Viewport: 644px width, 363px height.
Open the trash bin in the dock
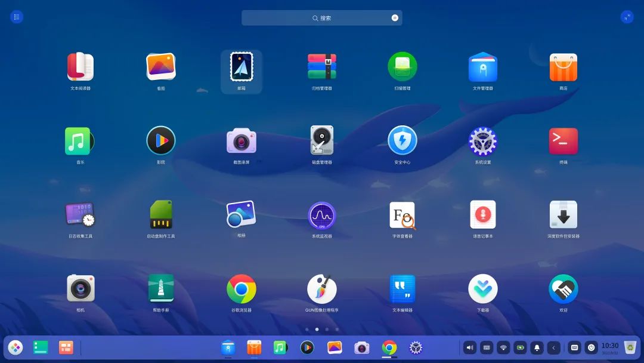[x=630, y=347]
